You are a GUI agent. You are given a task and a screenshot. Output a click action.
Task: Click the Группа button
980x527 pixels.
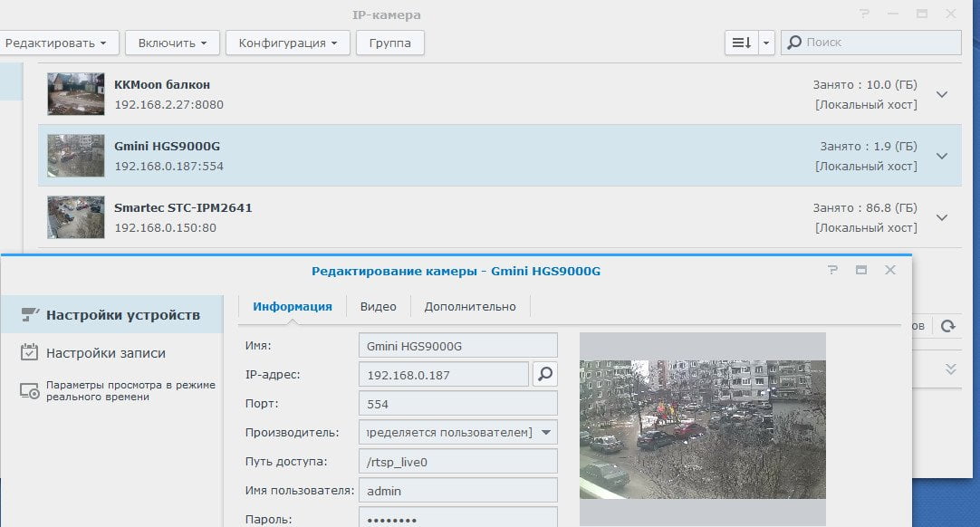pyautogui.click(x=390, y=43)
